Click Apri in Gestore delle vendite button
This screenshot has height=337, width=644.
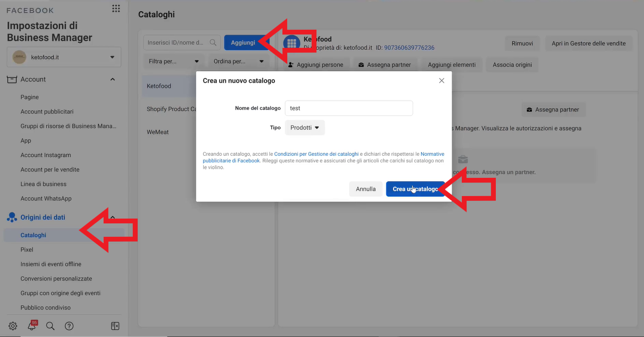click(588, 44)
